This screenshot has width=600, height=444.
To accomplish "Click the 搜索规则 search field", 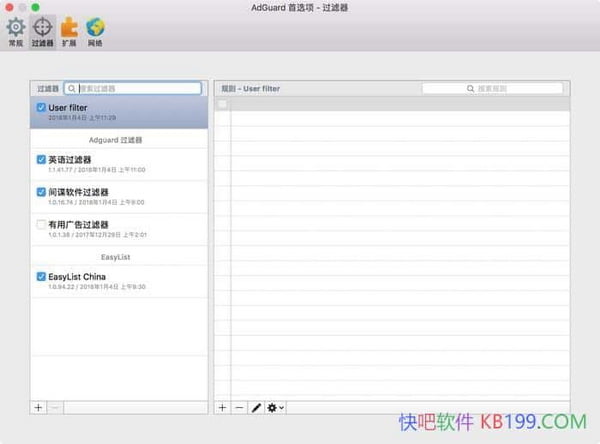I will pos(494,88).
